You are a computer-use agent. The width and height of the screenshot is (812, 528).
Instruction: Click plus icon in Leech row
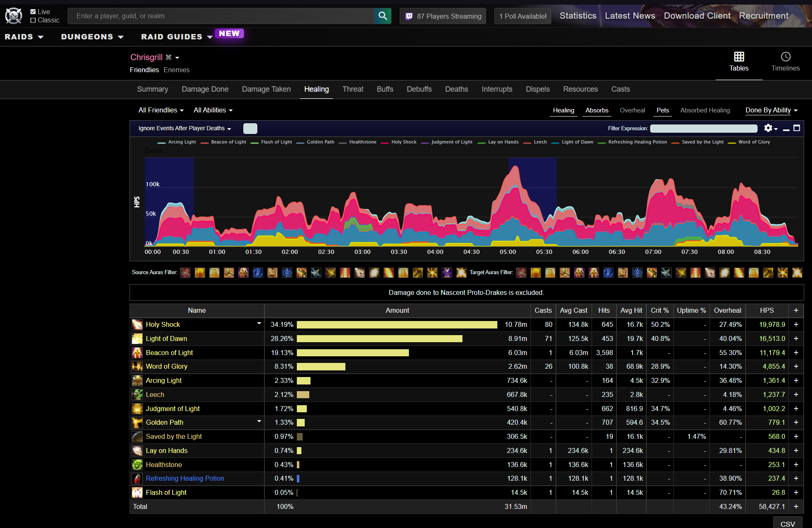796,394
